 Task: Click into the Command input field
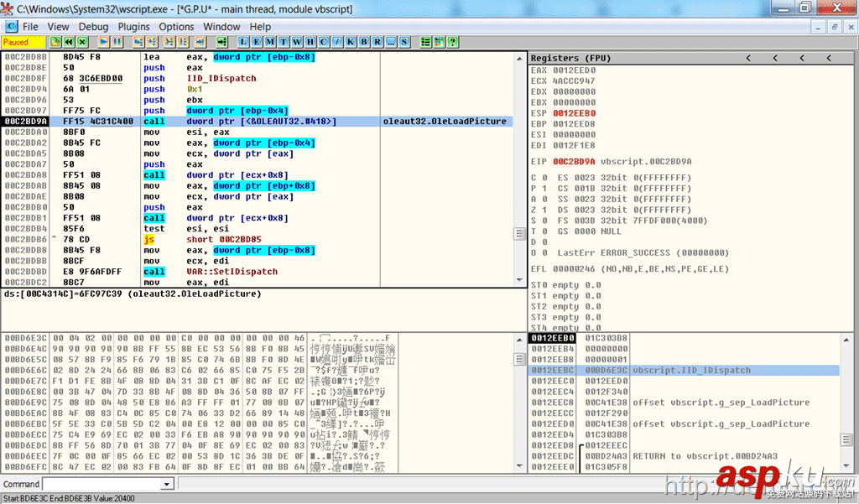pyautogui.click(x=102, y=484)
